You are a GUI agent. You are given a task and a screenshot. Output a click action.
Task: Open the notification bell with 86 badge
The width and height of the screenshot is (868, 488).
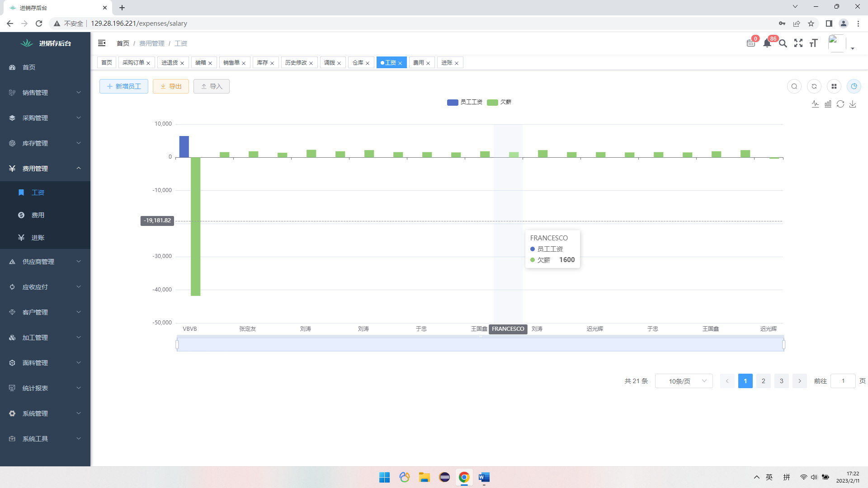767,43
